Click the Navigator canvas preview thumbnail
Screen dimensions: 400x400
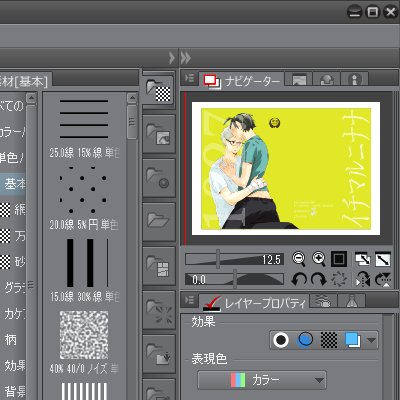[286, 169]
